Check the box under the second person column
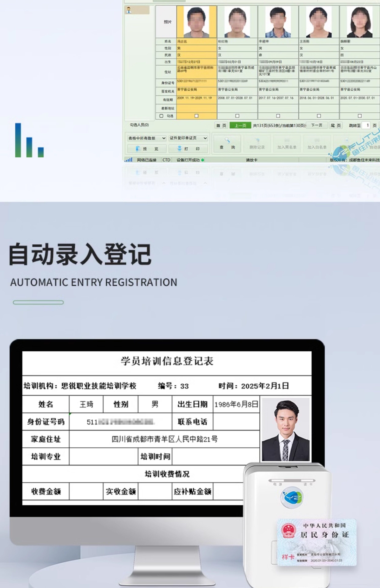The width and height of the screenshot is (380, 588). (237, 116)
